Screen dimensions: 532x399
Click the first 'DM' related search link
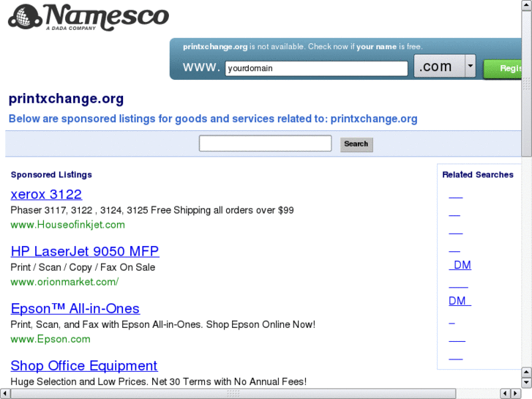click(460, 265)
